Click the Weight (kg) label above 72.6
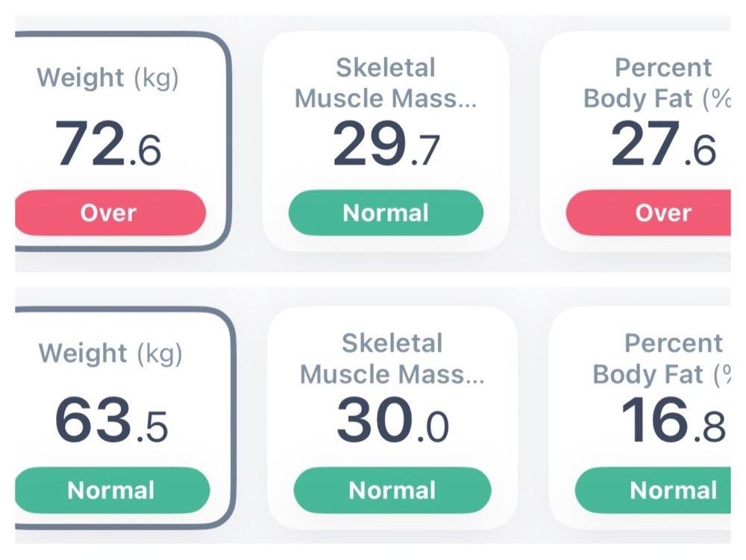746x560 pixels. (x=108, y=78)
